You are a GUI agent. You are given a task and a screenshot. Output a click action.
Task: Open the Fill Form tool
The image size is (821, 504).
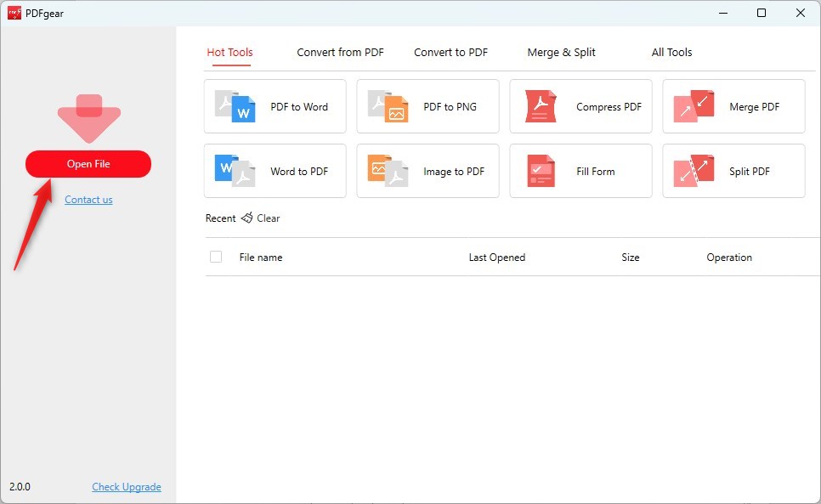pos(580,171)
